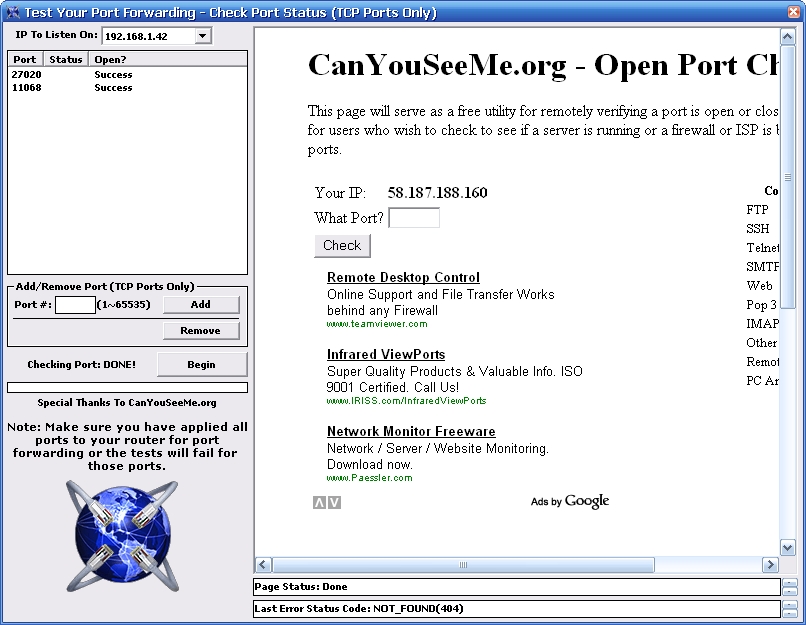Click the Open? column header
Screen dimensions: 806x625
pos(168,59)
